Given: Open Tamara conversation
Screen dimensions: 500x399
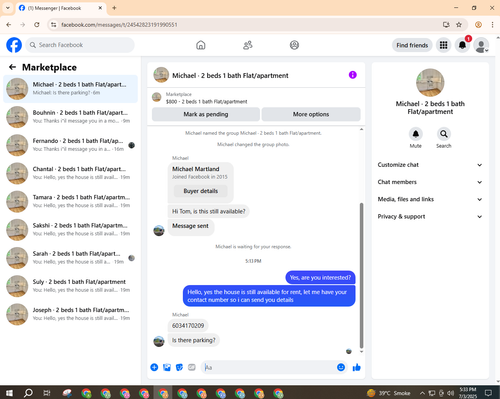Looking at the screenshot, I should coord(70,201).
